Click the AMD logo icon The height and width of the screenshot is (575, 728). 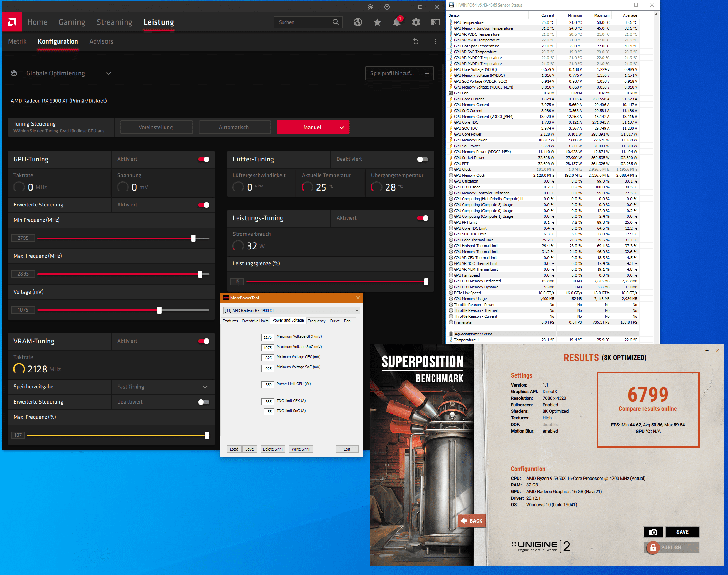[x=12, y=22]
